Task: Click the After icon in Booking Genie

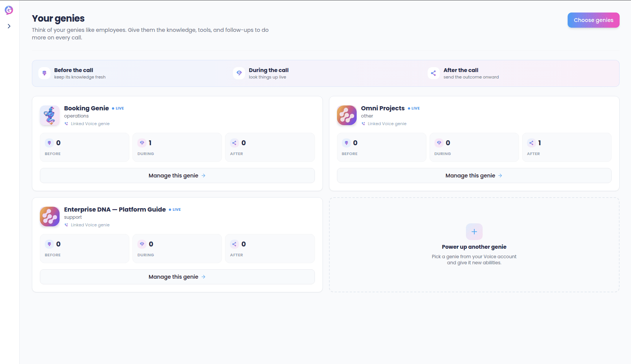Action: pyautogui.click(x=234, y=143)
